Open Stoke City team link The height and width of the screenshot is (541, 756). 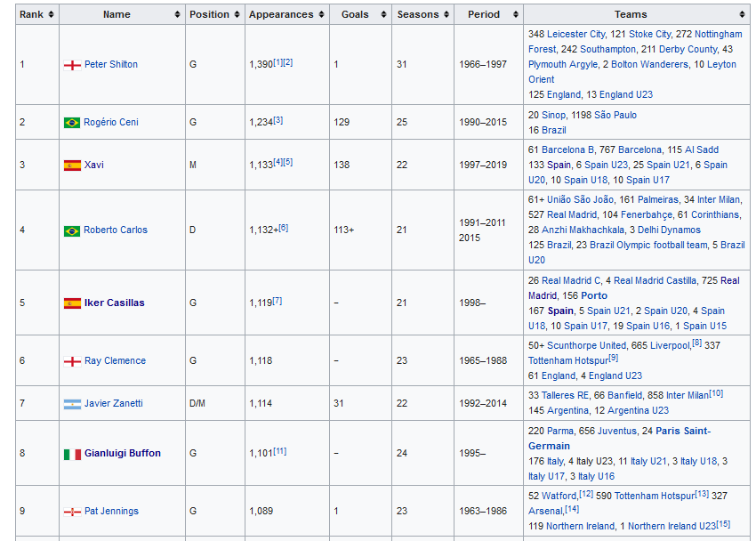pyautogui.click(x=649, y=34)
